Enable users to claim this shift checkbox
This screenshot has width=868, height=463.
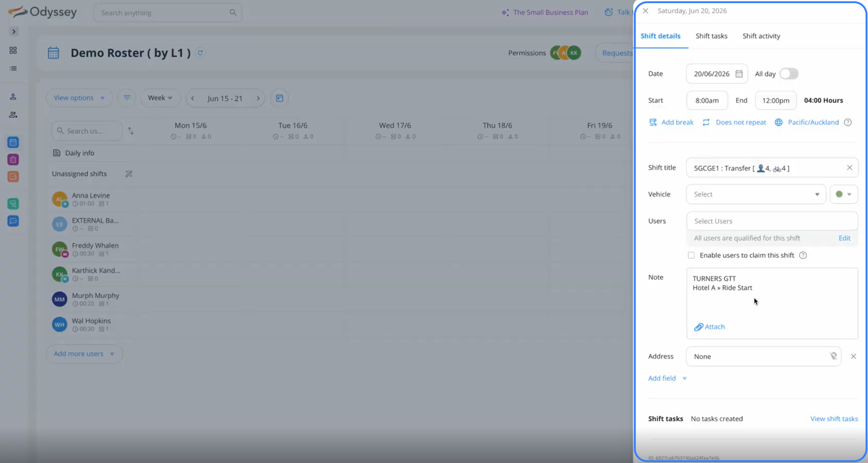click(691, 255)
